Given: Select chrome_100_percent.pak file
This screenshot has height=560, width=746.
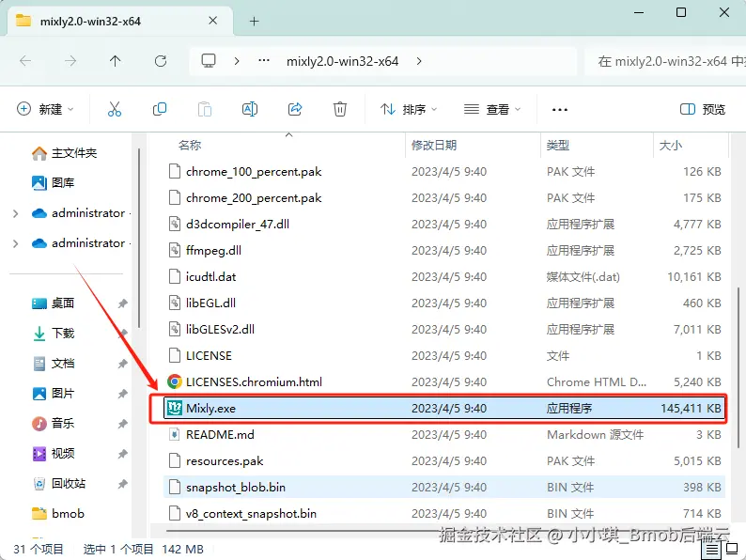Looking at the screenshot, I should tap(444, 171).
